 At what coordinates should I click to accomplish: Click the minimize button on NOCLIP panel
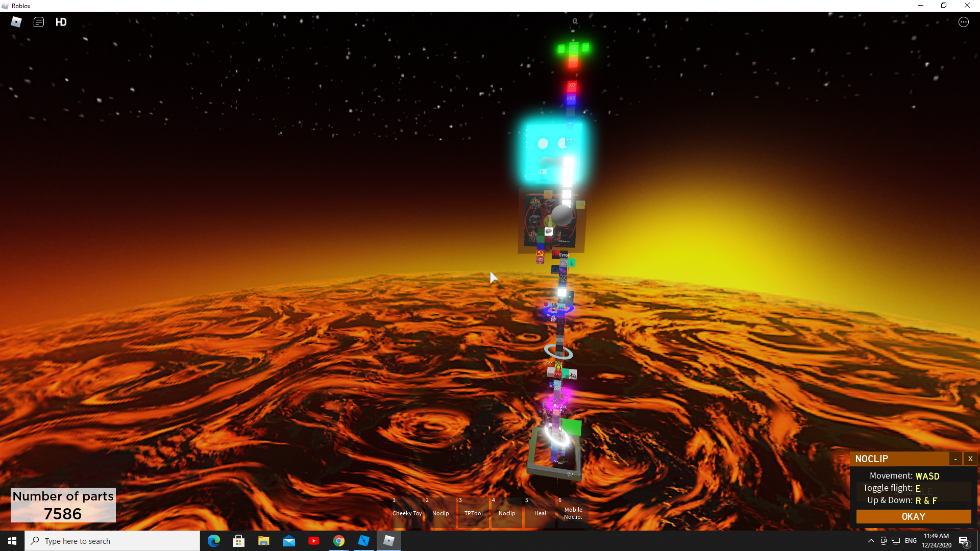(956, 458)
